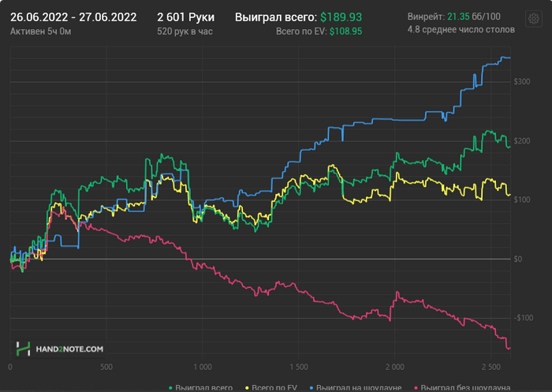Image resolution: width=552 pixels, height=392 pixels.
Task: Click the date range 26.06.2022 - 27.06.2022
Action: 73,17
